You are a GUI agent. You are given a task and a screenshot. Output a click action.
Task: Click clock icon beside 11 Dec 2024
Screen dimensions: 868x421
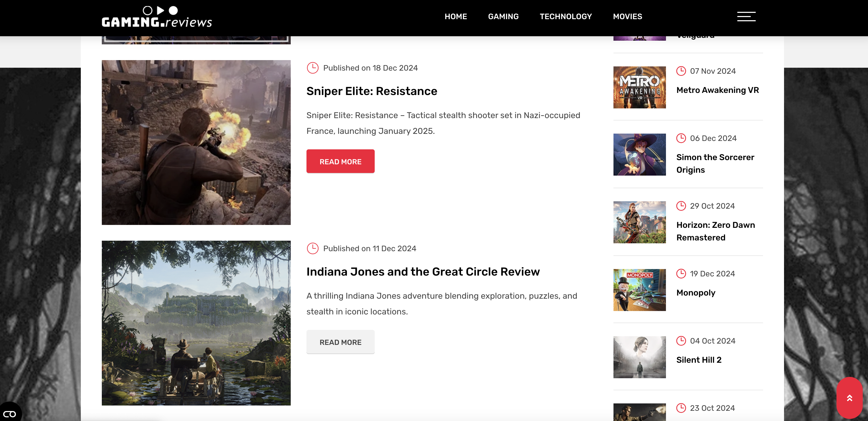pos(312,248)
